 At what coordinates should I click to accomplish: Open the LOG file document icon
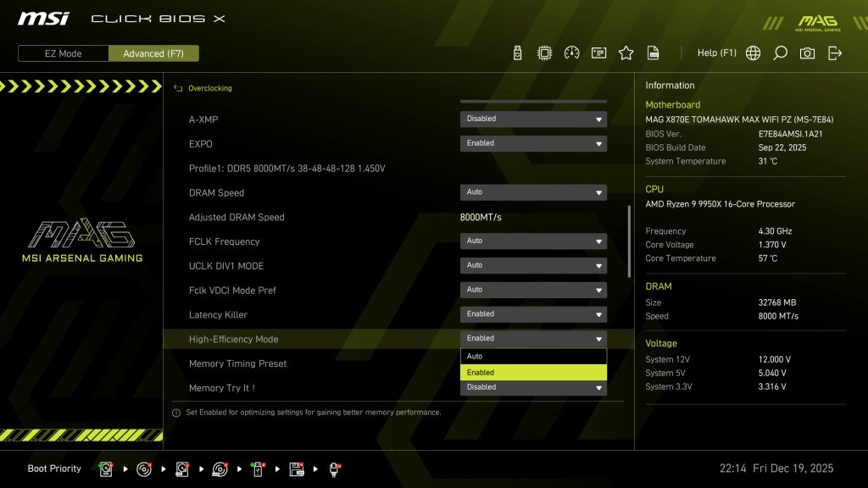654,53
